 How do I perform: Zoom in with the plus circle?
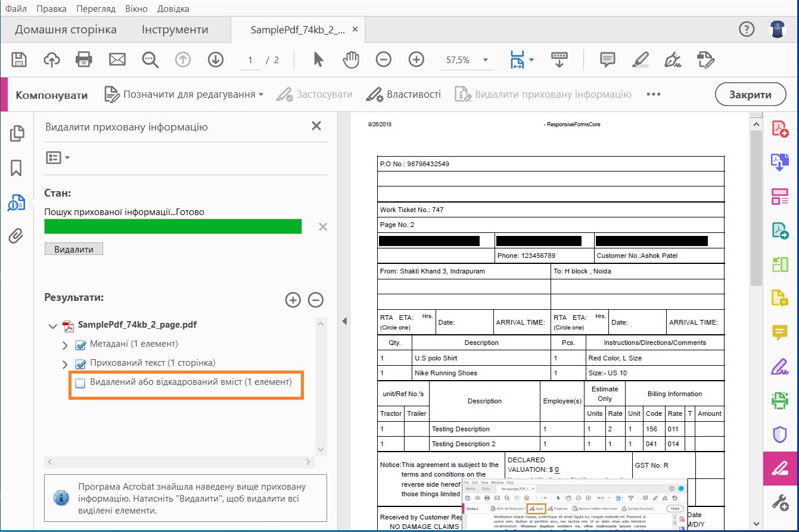[416, 60]
